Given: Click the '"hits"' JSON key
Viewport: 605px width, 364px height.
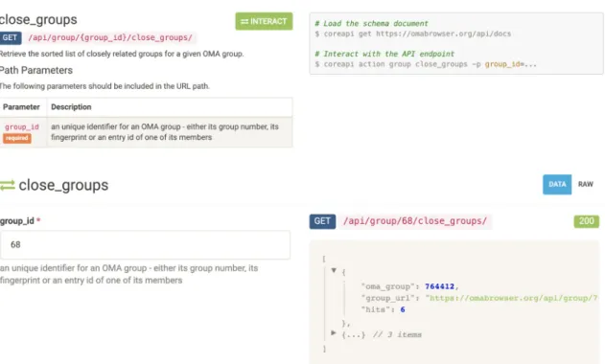Looking at the screenshot, I should [376, 309].
